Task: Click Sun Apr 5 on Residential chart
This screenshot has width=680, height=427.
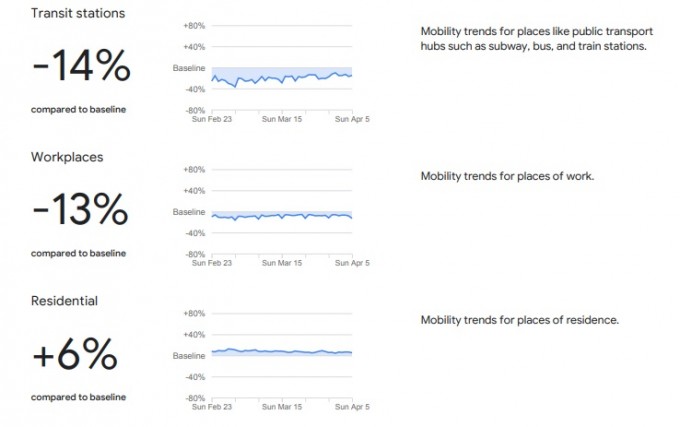Action: coord(352,407)
